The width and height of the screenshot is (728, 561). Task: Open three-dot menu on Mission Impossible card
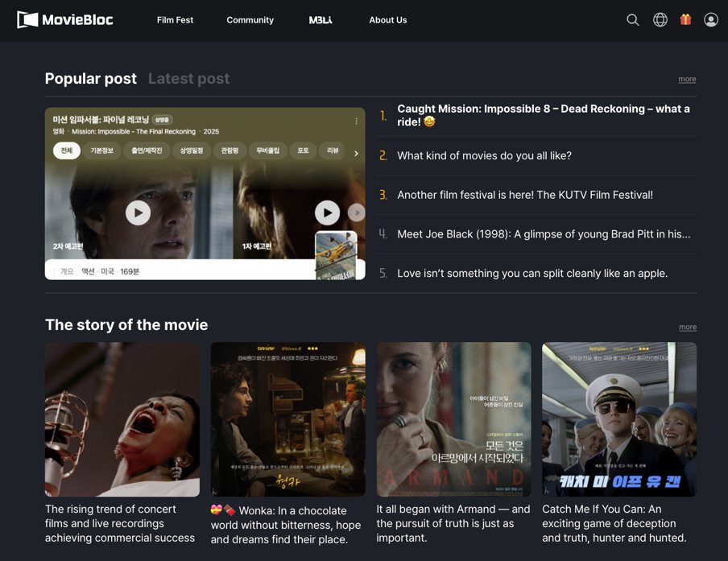pos(356,121)
